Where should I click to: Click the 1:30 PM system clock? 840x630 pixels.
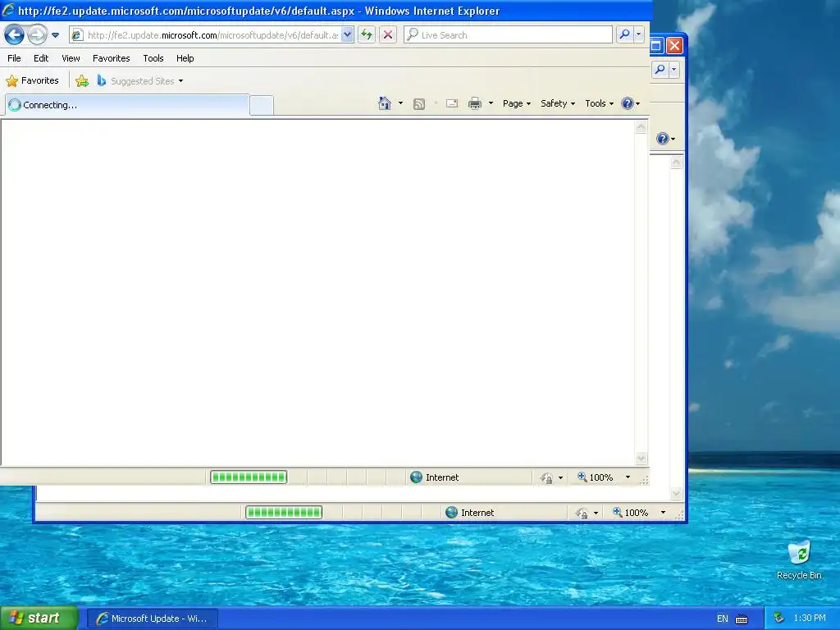(x=810, y=619)
